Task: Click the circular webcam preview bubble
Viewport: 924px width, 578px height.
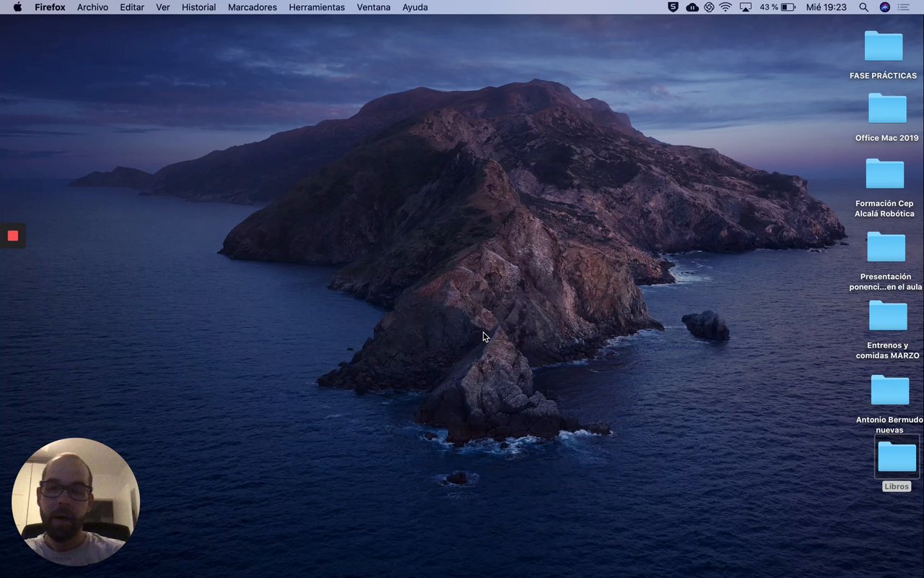Action: [75, 501]
